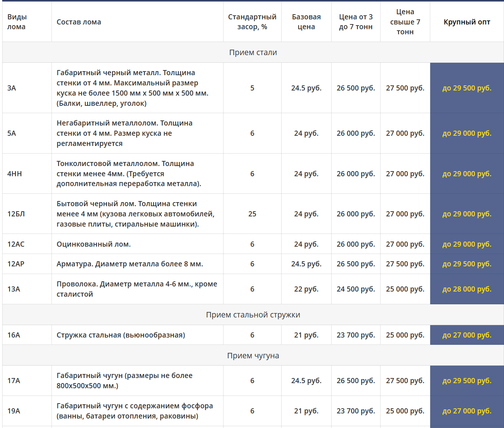Image resolution: width=504 pixels, height=428 pixels.
Task: Click 'до 27 000 руб.' in the 16А row
Action: coord(467,335)
